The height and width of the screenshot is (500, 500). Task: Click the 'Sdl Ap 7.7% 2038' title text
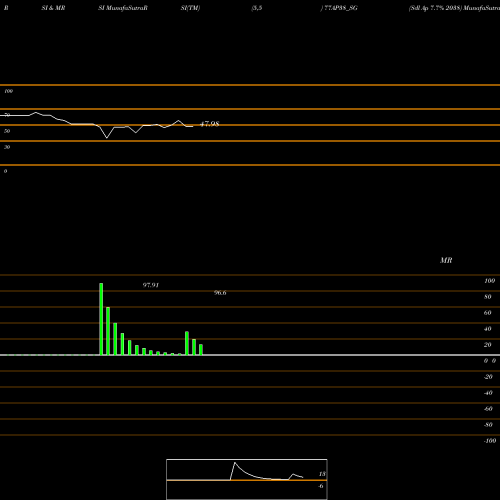[435, 8]
